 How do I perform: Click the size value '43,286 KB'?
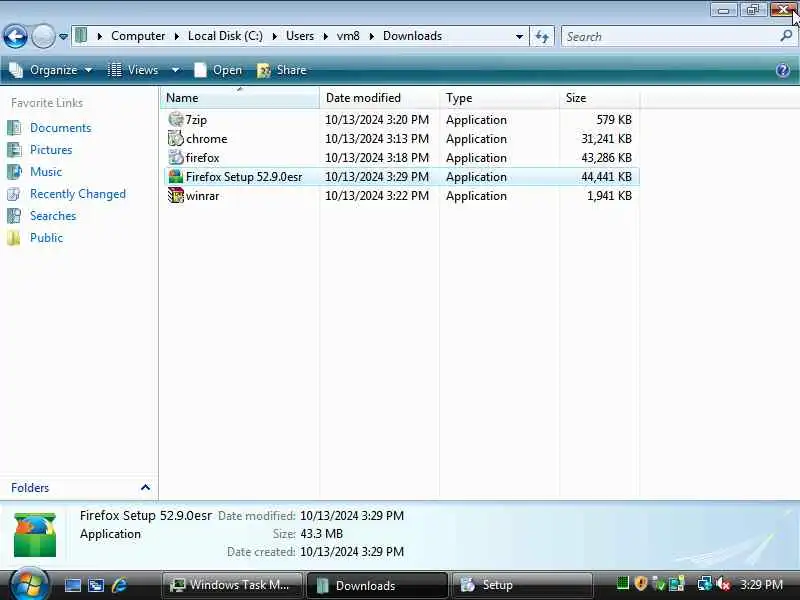point(606,158)
